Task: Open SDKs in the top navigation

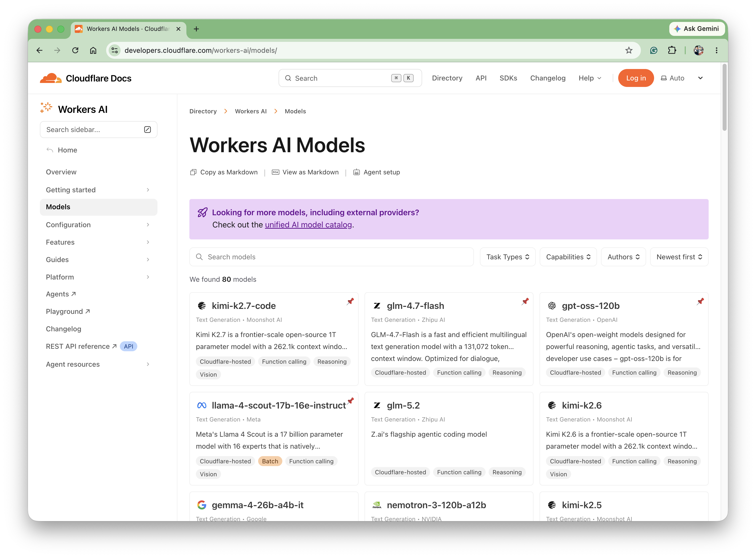Action: [x=508, y=78]
